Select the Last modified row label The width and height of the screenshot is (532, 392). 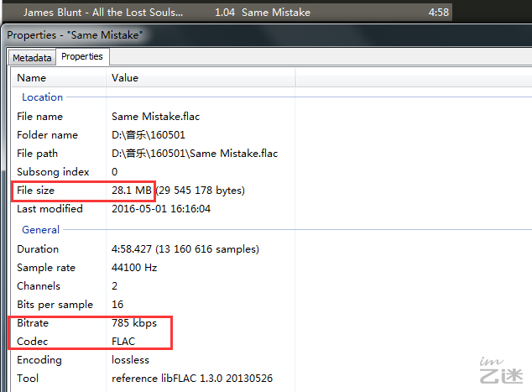[x=50, y=209]
